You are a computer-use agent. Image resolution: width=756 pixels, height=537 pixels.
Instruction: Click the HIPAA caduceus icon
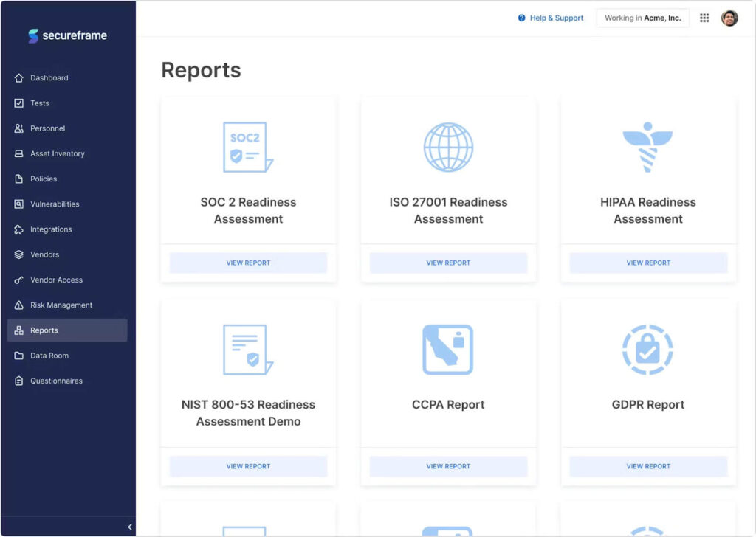pyautogui.click(x=647, y=147)
